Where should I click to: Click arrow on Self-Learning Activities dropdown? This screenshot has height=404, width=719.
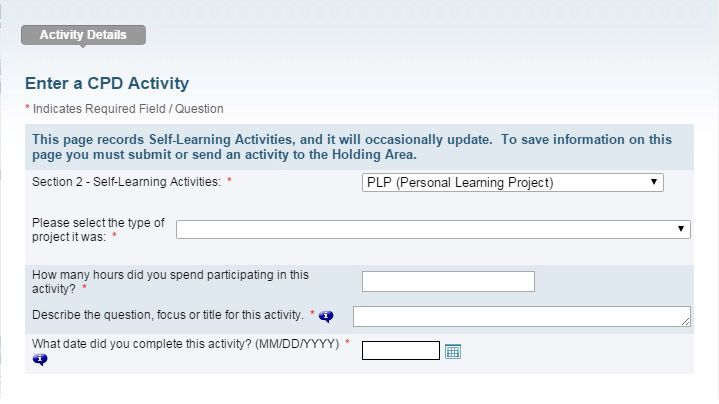(x=654, y=182)
